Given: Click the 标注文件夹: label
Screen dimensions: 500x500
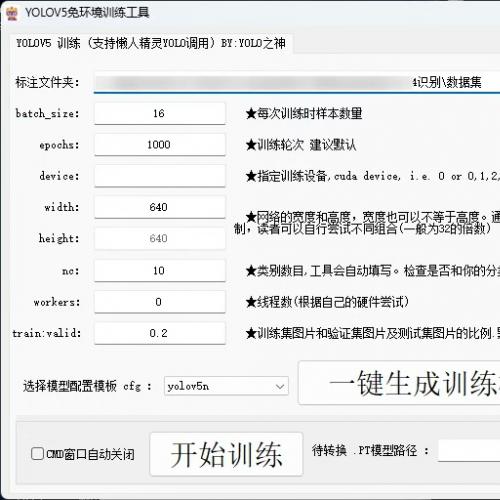Looking at the screenshot, I should 48,82.
